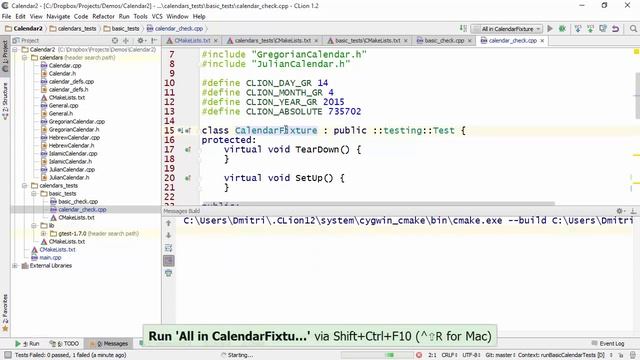
Task: Click the purple revert arrow icon
Action: pos(616,29)
